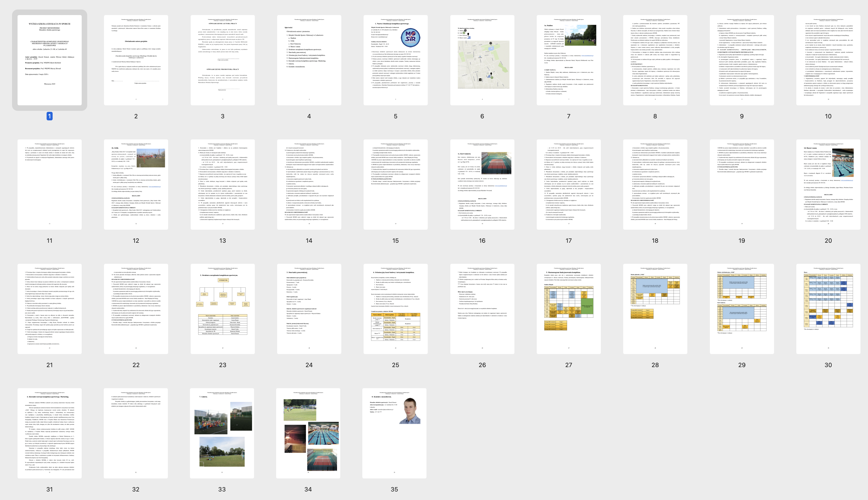The width and height of the screenshot is (868, 500).
Task: Select page 7 thumbnail with stadium photo
Action: [569, 60]
